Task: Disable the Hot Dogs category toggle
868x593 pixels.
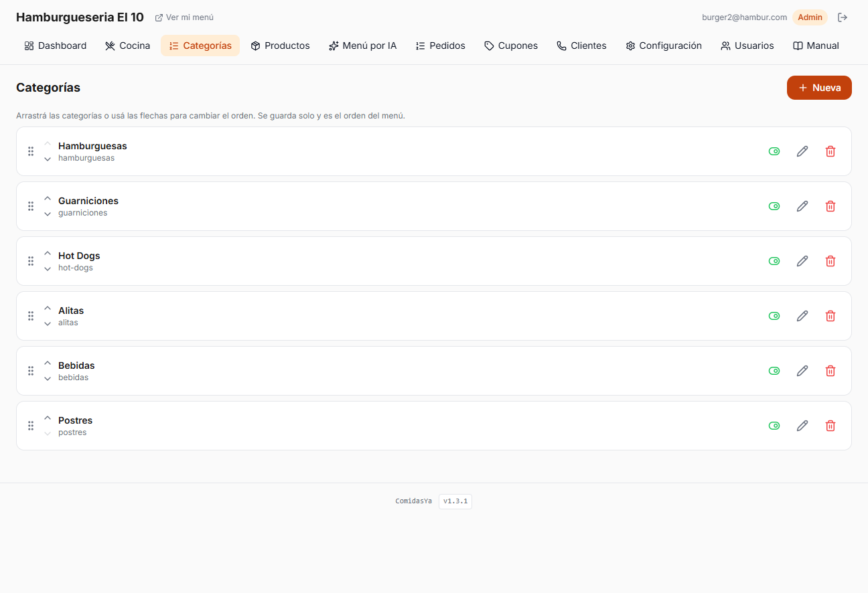Action: [x=774, y=261]
